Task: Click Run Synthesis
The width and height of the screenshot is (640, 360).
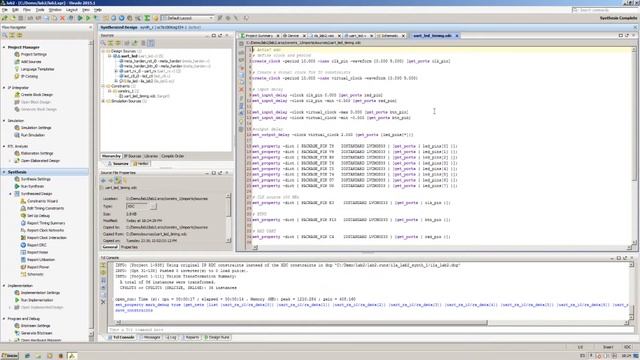Action: click(x=32, y=187)
